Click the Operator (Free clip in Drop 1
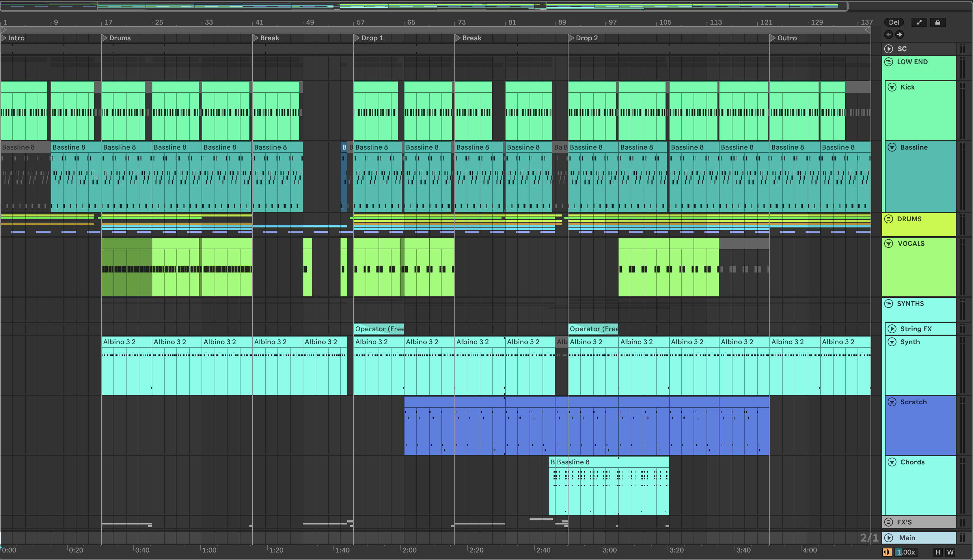 pyautogui.click(x=379, y=329)
